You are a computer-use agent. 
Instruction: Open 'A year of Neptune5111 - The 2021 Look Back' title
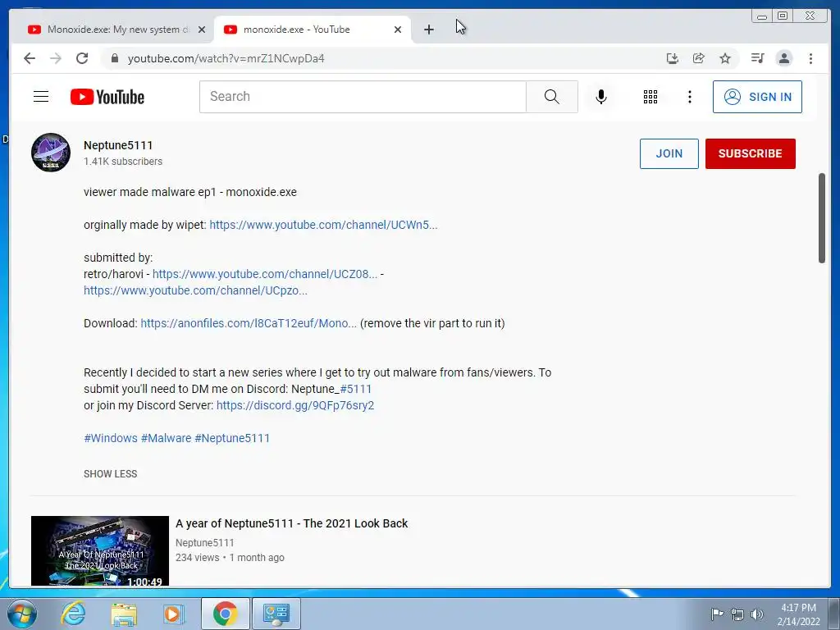tap(291, 523)
